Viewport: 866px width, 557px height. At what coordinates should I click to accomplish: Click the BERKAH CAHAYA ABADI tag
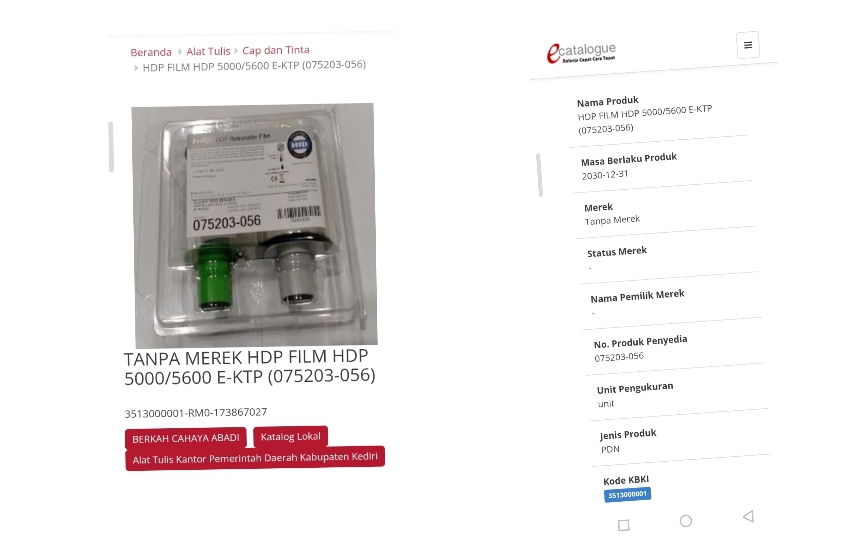coord(186,438)
